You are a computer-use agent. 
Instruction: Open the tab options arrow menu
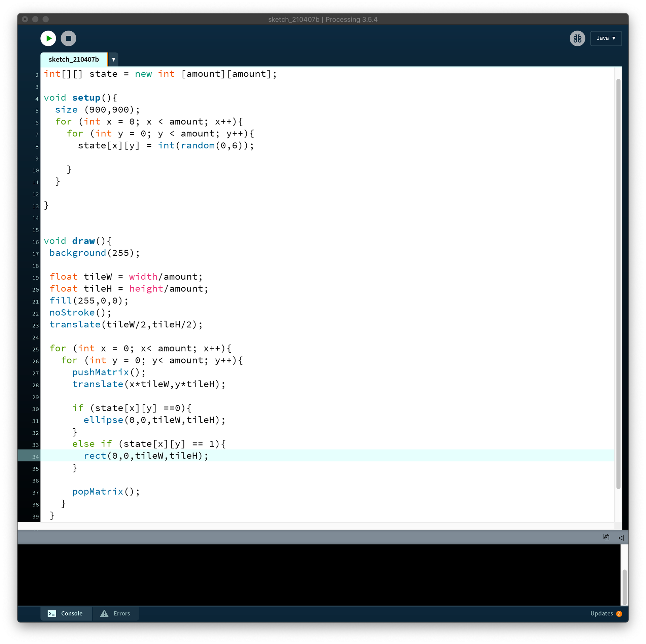[x=113, y=60]
